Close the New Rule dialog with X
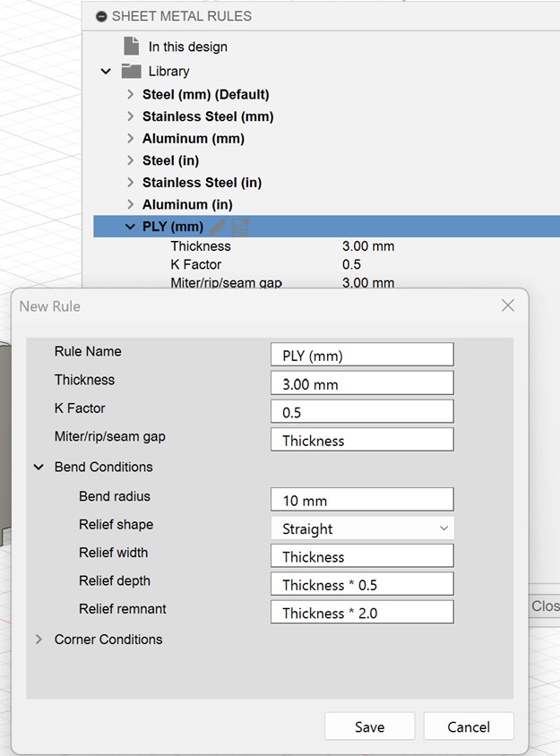This screenshot has height=756, width=560. tap(508, 305)
